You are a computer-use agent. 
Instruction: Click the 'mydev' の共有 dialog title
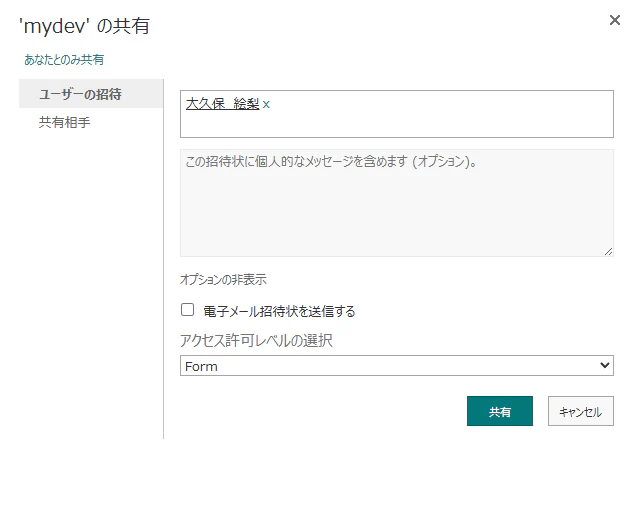(85, 26)
